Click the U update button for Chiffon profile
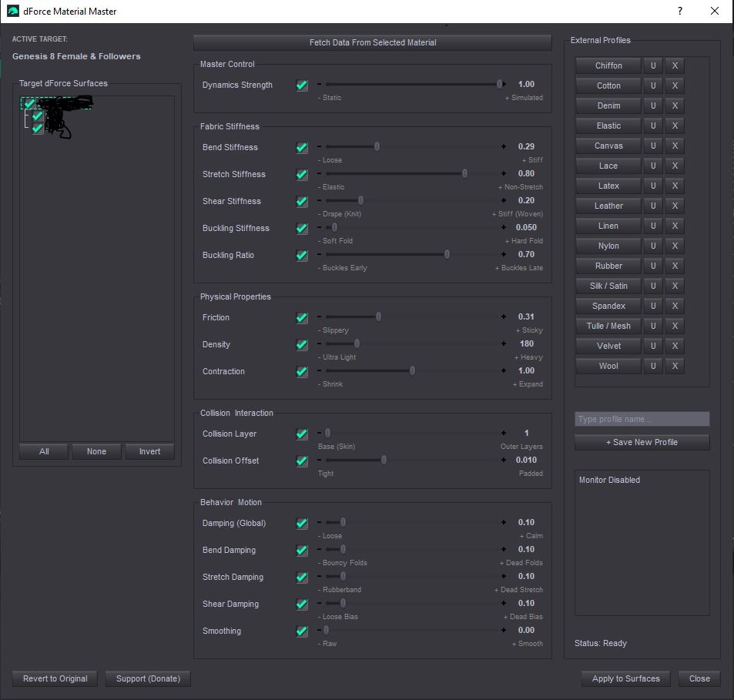The height and width of the screenshot is (700, 734). click(653, 65)
